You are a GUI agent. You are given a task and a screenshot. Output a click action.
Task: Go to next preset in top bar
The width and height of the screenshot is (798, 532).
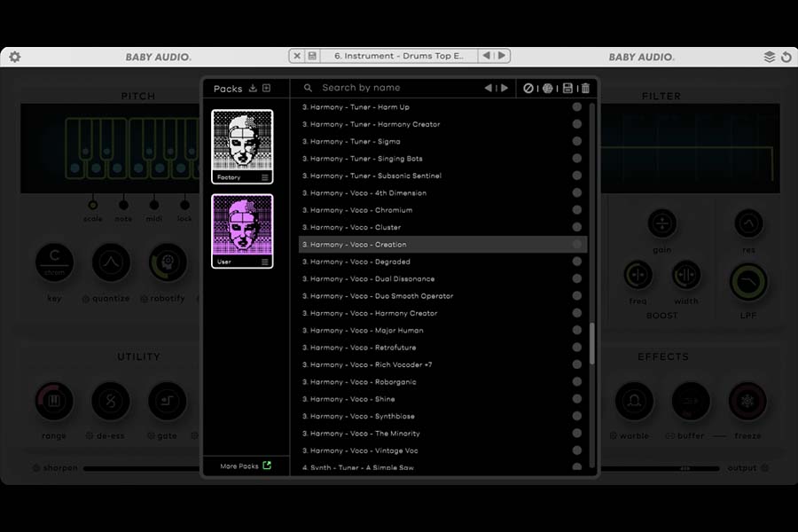tap(502, 56)
